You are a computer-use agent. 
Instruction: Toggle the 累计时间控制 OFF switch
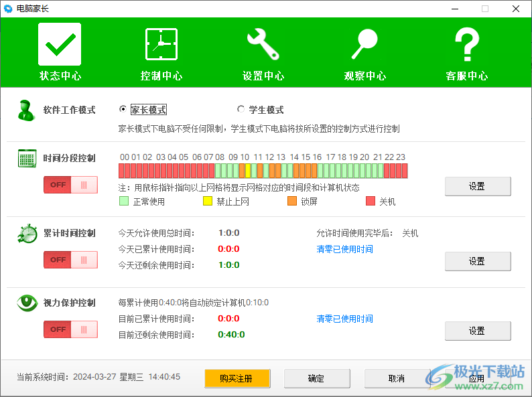coord(70,260)
